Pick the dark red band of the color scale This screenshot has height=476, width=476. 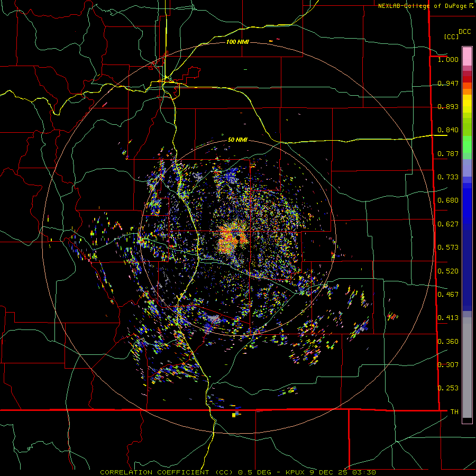coord(467,79)
